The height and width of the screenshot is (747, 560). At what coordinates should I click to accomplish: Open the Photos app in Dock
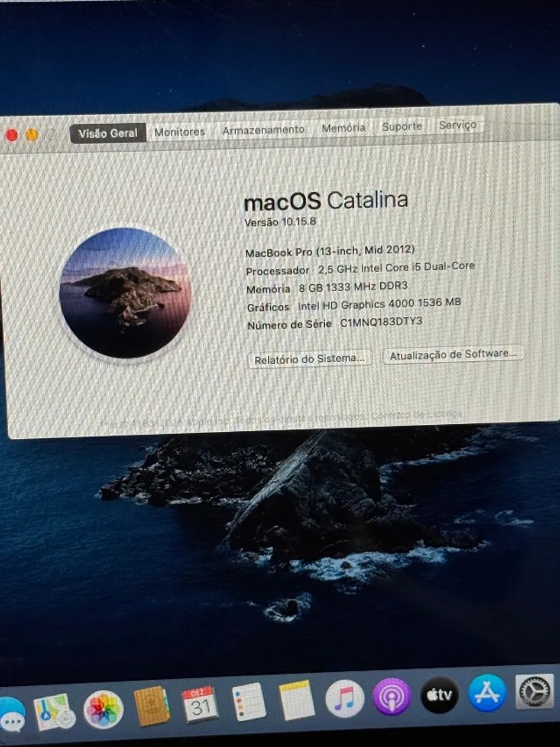point(103,710)
